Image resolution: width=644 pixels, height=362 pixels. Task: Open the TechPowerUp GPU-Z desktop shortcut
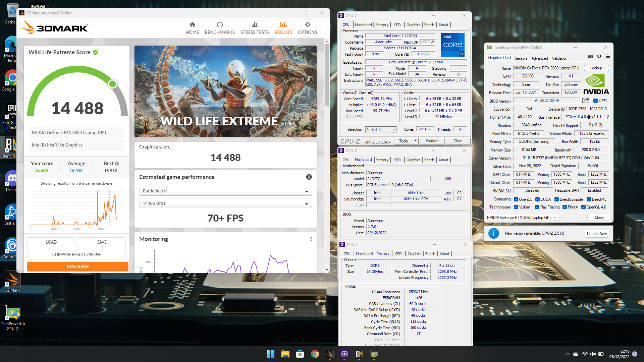click(12, 318)
